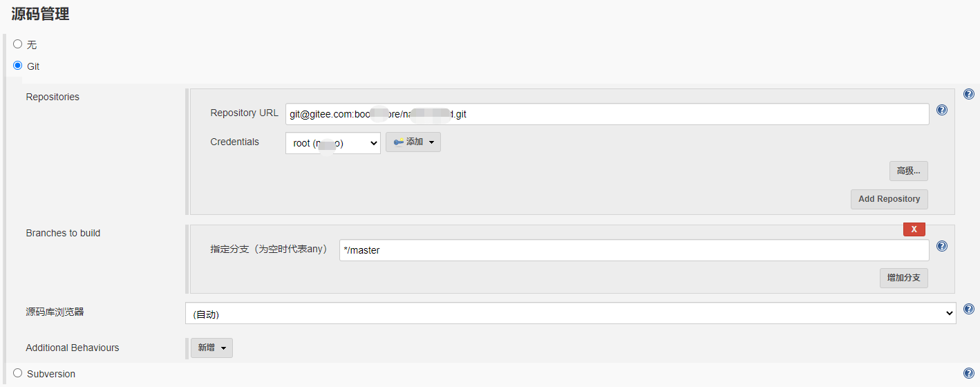Focus the */master branch input field
Viewport: 980px width, 387px height.
634,250
